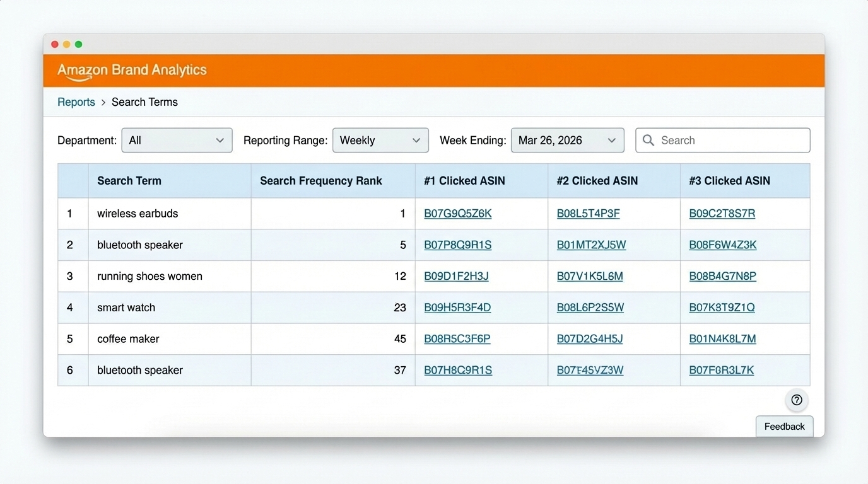This screenshot has width=868, height=484.
Task: Open the Week Ending date selector
Action: 566,140
